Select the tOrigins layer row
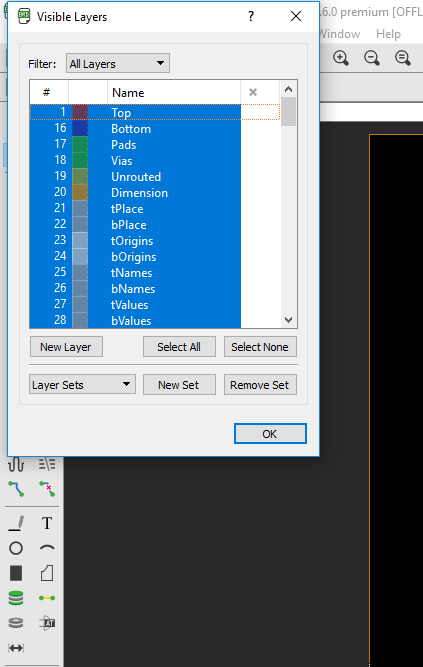Screen dimensions: 423x667 (x=155, y=240)
